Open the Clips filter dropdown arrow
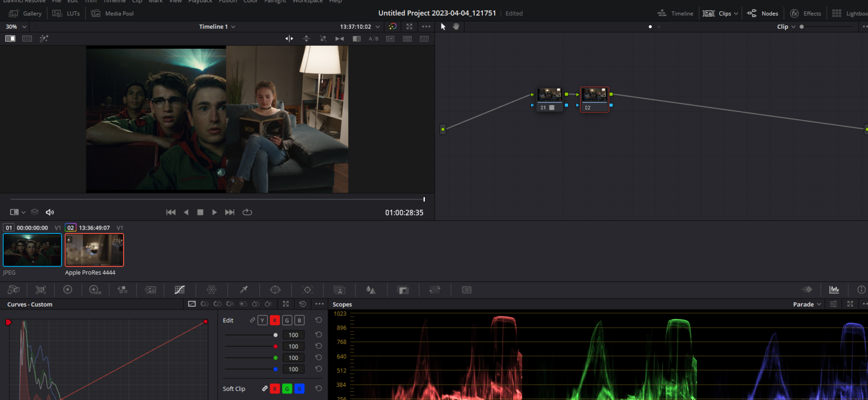868x400 pixels. [736, 14]
